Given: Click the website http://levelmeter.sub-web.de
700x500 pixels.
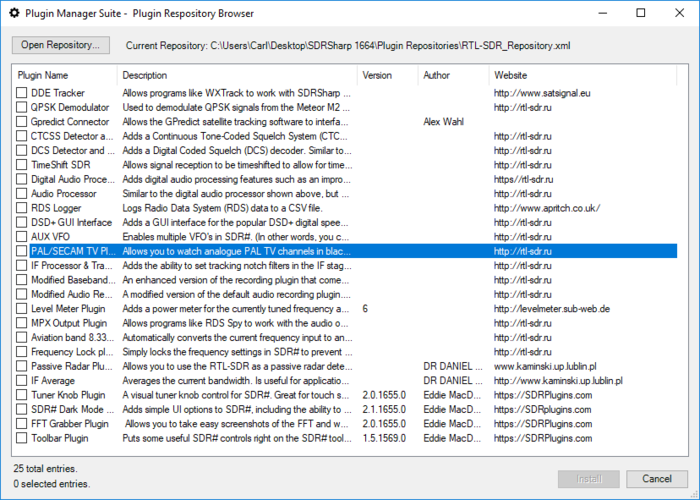Looking at the screenshot, I should [x=552, y=308].
